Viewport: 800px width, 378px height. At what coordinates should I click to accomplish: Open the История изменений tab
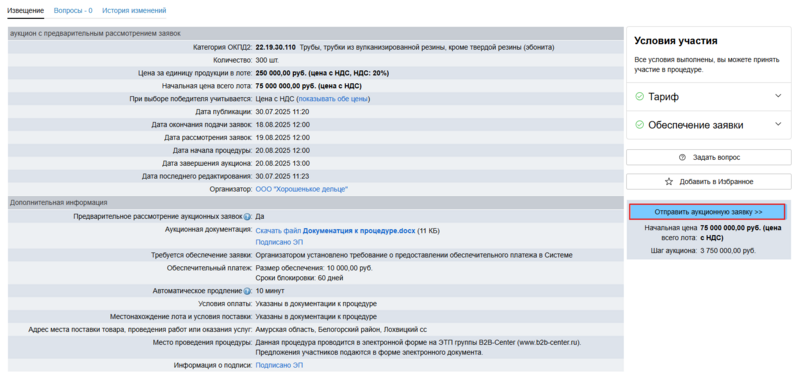tap(134, 10)
